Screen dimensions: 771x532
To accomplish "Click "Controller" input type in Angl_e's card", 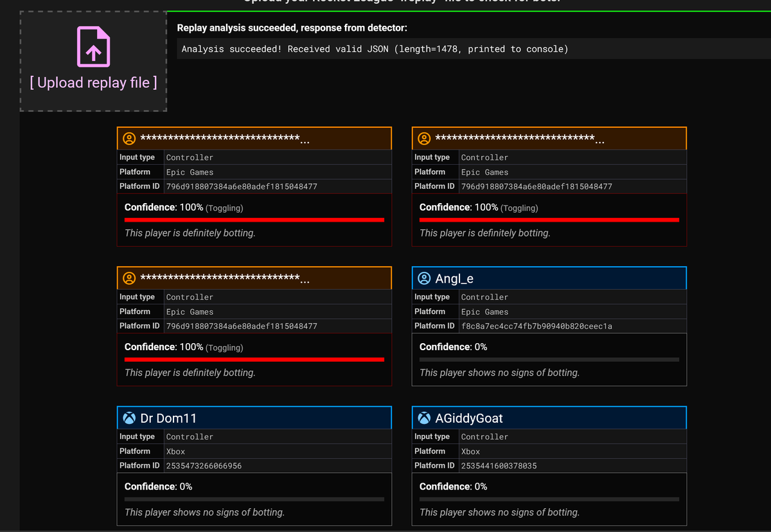I will (x=484, y=297).
